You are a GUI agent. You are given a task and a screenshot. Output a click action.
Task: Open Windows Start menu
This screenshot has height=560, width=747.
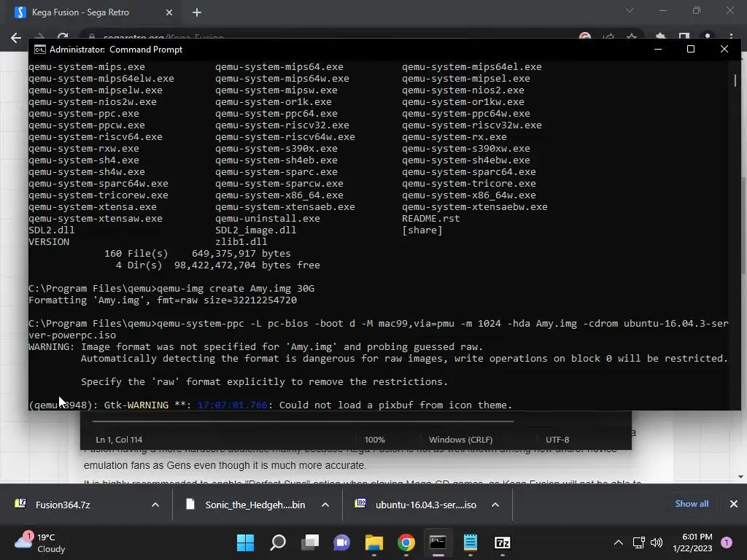click(x=246, y=542)
